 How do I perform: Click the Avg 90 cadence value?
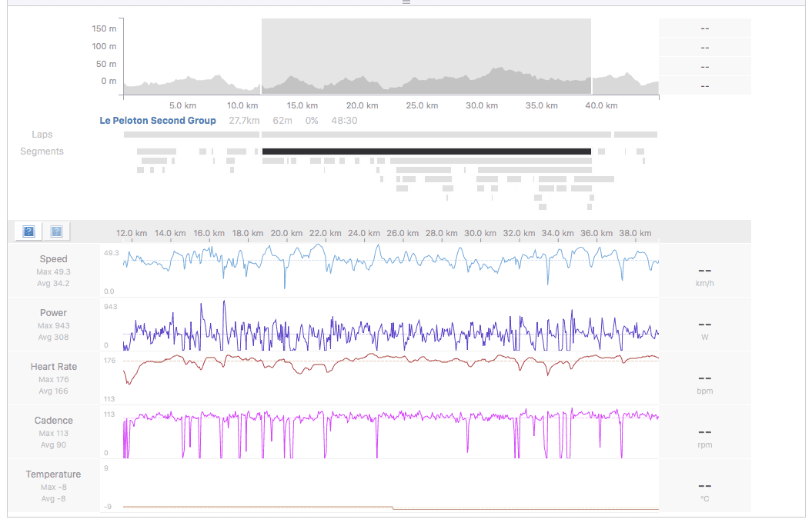(53, 444)
